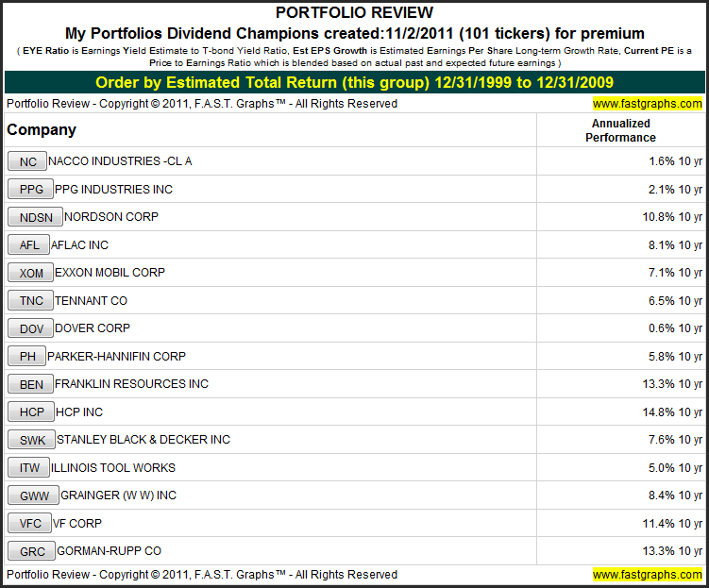Click HCP INC company name
Viewport: 709px width, 588px height.
click(79, 412)
